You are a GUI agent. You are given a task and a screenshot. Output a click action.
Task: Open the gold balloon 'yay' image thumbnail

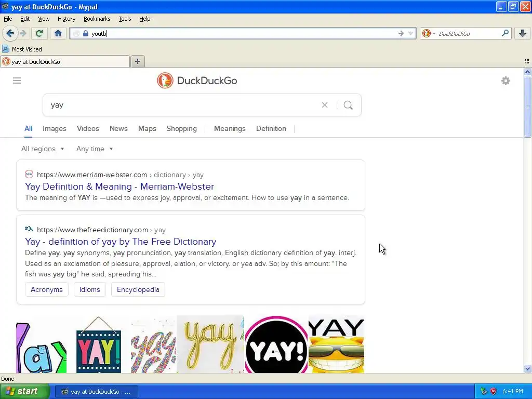tap(210, 344)
